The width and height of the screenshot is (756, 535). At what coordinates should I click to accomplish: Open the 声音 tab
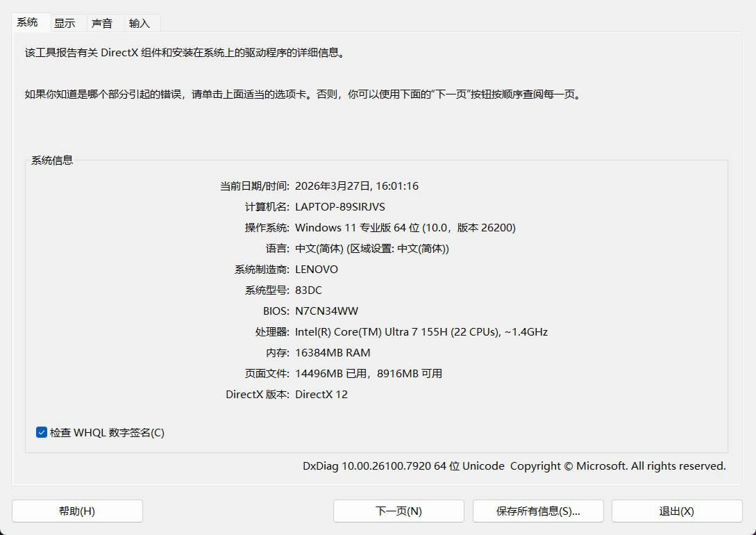click(101, 23)
